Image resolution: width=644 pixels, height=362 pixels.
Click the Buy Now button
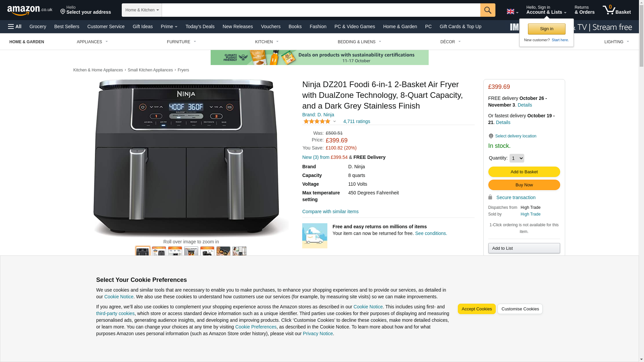[524, 185]
